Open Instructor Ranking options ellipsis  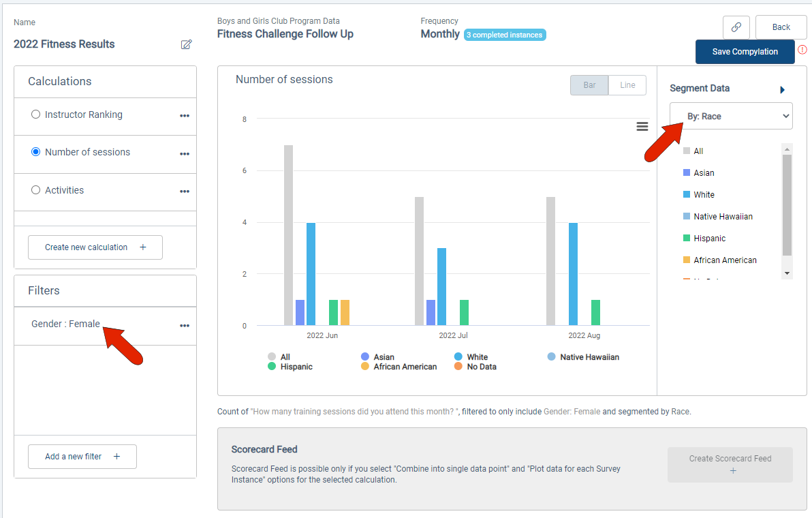(185, 115)
